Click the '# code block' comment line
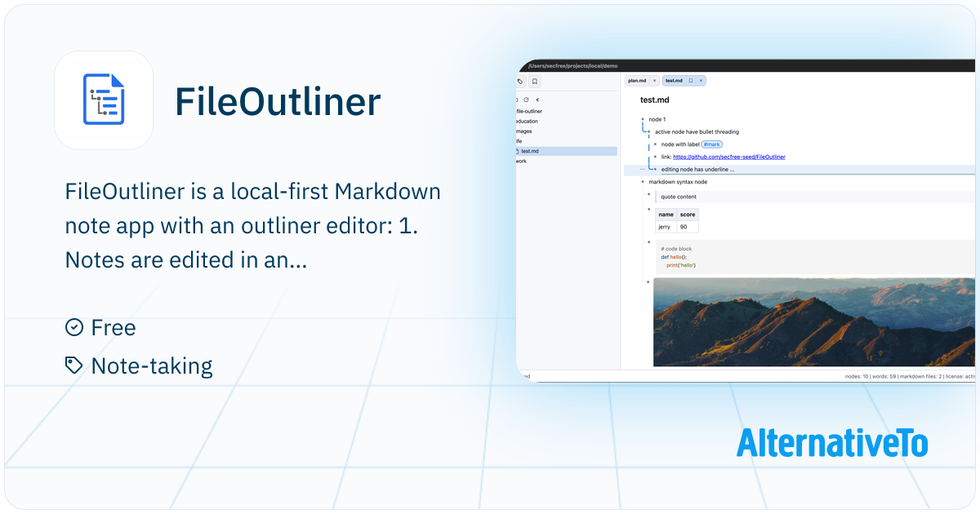This screenshot has height=514, width=980. [x=676, y=249]
